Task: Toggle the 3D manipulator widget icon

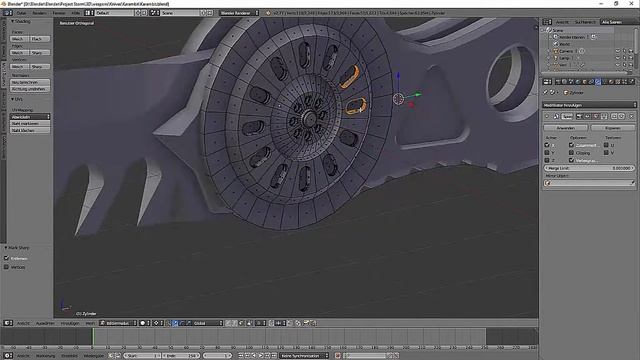Action: coord(169,323)
